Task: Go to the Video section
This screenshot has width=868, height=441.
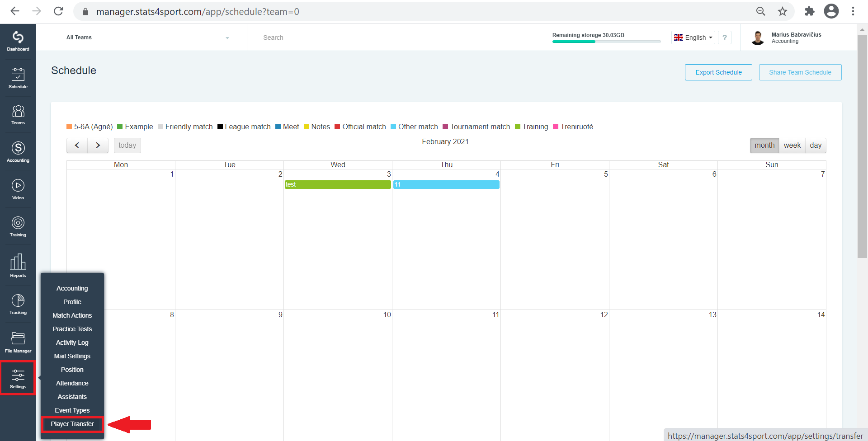Action: (x=18, y=189)
